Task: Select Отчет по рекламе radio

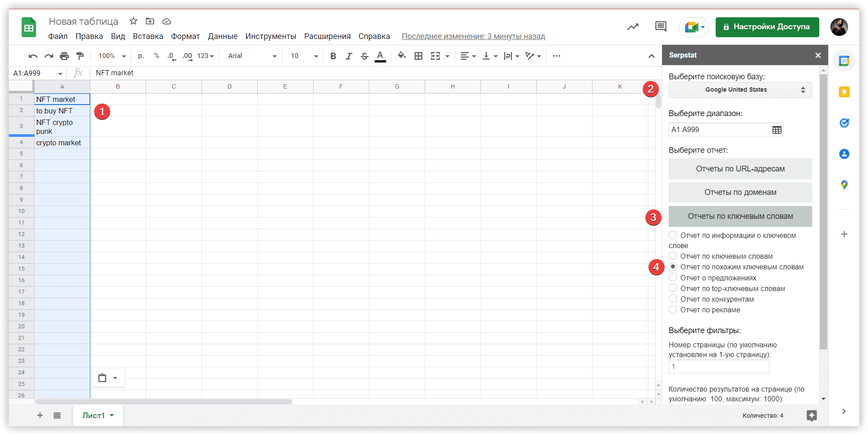Action: click(x=673, y=309)
